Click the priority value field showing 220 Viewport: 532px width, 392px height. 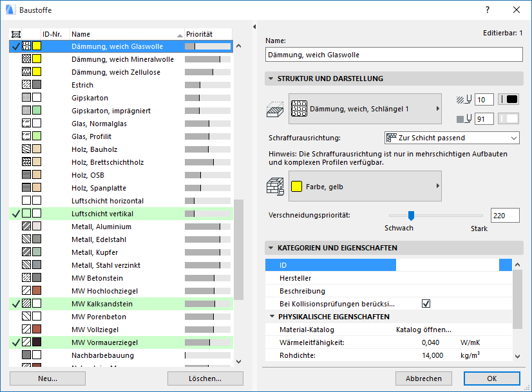coord(505,216)
